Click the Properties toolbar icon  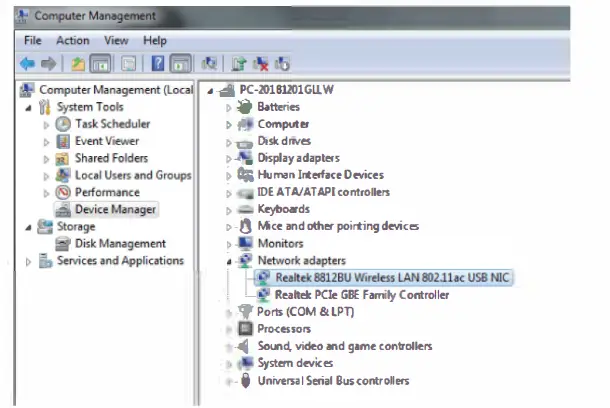[x=128, y=63]
